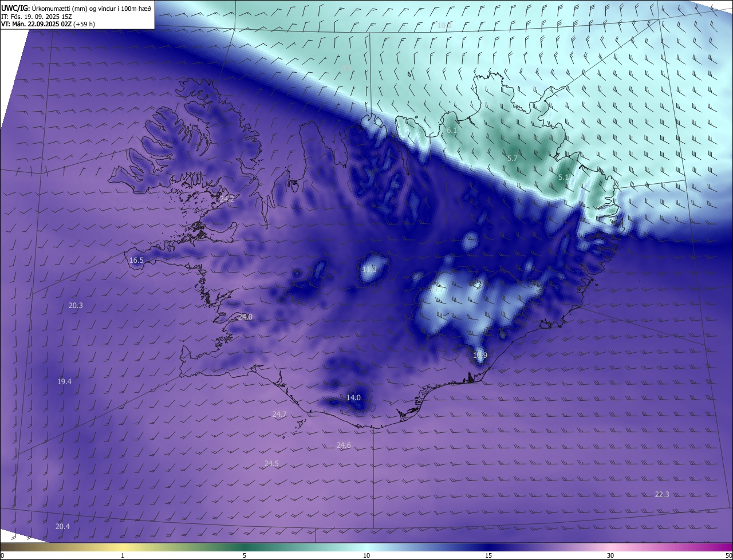
Task: Click the 9.7 value label
Action: coord(438,290)
